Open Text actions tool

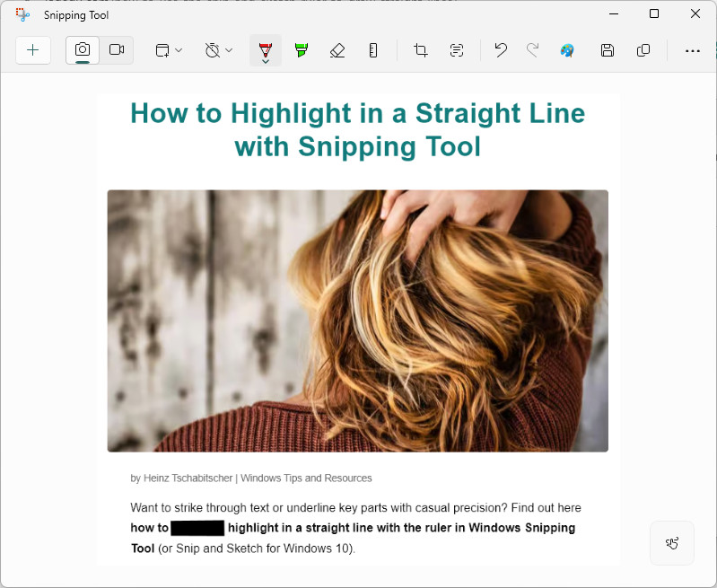coord(457,50)
